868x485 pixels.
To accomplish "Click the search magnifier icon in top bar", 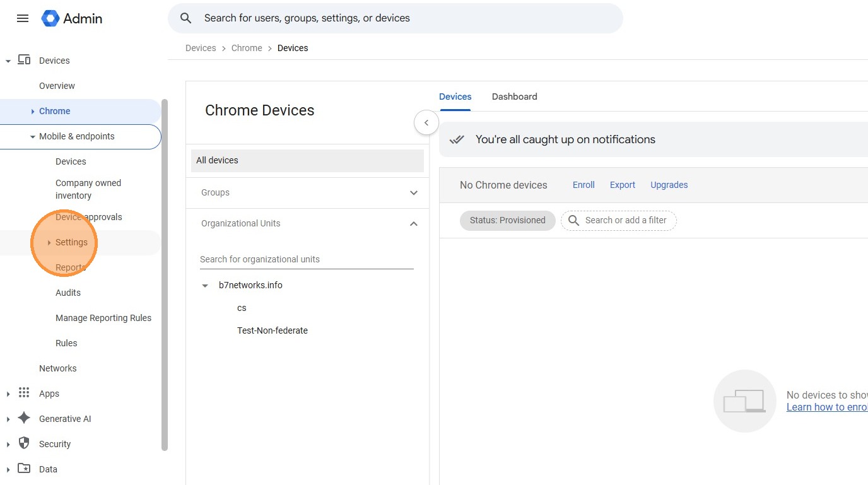I will (185, 18).
